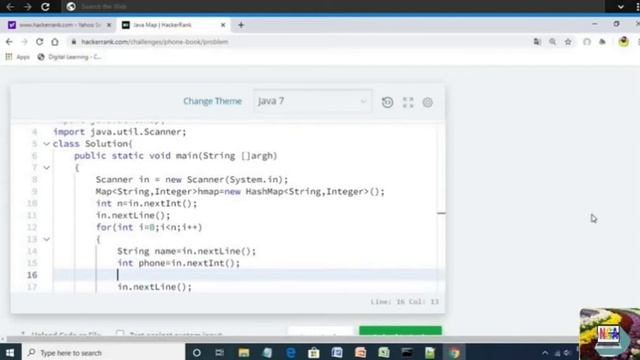Click the for(int i=0;i<n;i++) line
Image resolution: width=640 pixels, height=360 pixels.
coord(149,227)
